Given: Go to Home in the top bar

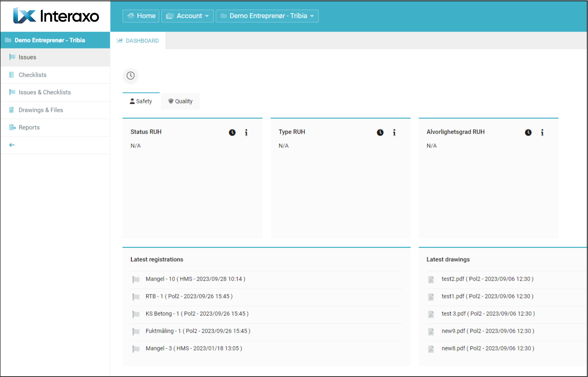Looking at the screenshot, I should tap(141, 16).
